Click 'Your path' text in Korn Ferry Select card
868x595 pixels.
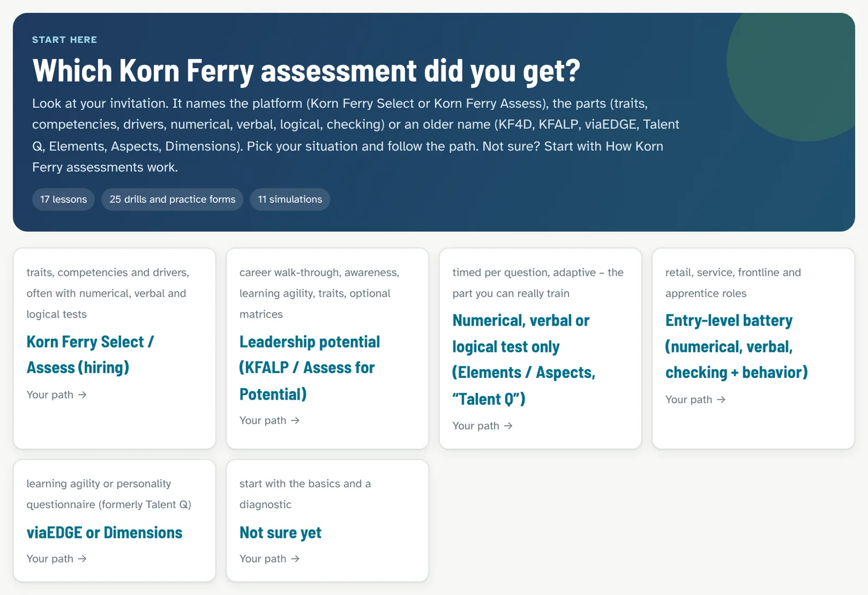(x=50, y=395)
